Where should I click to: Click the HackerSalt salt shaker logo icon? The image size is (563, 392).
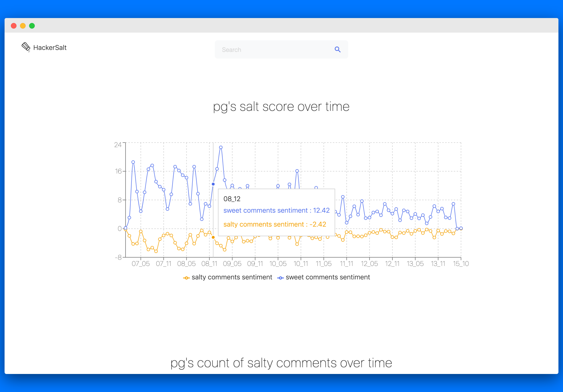26,47
